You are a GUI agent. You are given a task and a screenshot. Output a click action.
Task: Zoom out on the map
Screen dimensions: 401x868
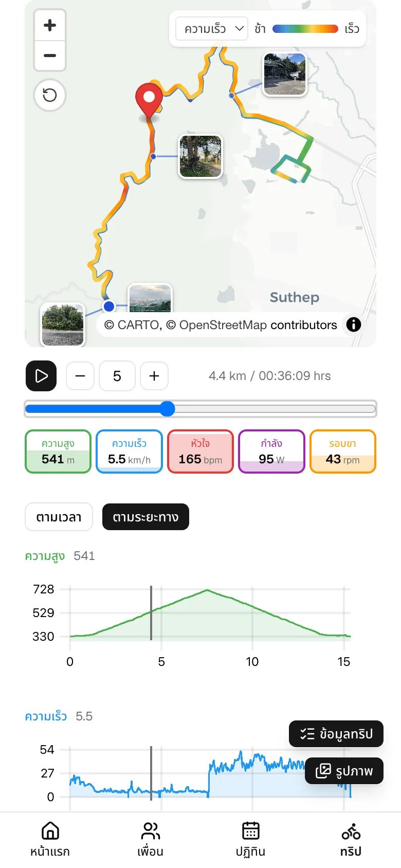(50, 56)
